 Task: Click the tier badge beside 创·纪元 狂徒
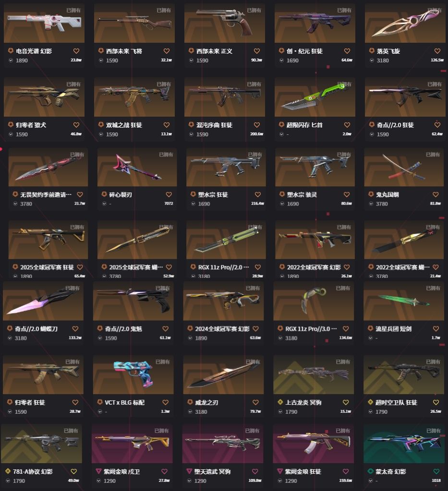tap(281, 51)
